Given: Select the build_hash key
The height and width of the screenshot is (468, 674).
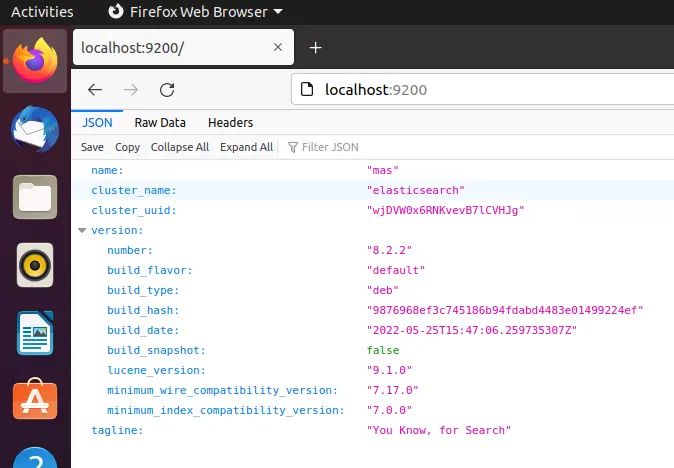Looking at the screenshot, I should pos(143,310).
